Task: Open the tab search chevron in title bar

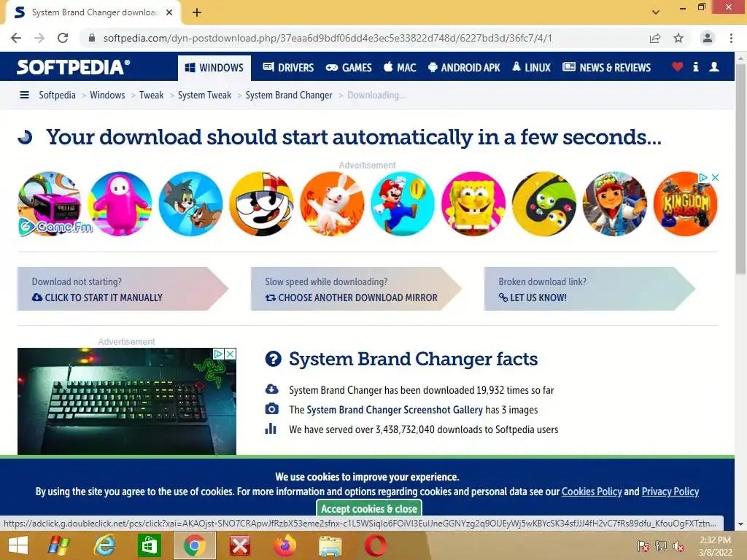Action: [x=656, y=12]
